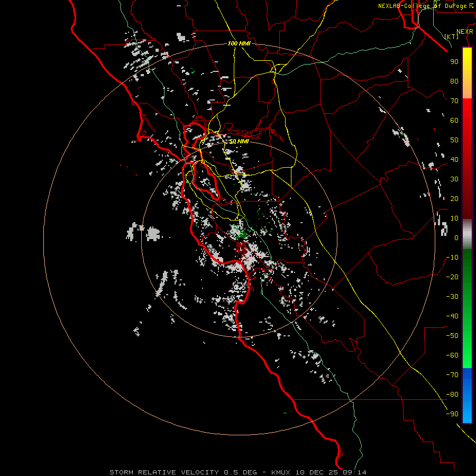Click the "50 NMI" range ring label
The width and height of the screenshot is (476, 476).
point(239,141)
